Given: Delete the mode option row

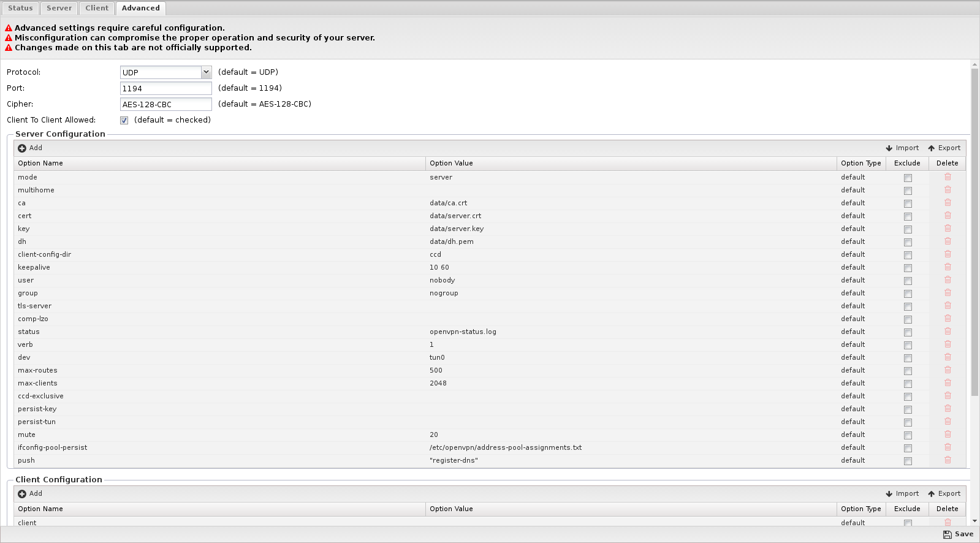Looking at the screenshot, I should click(x=948, y=177).
